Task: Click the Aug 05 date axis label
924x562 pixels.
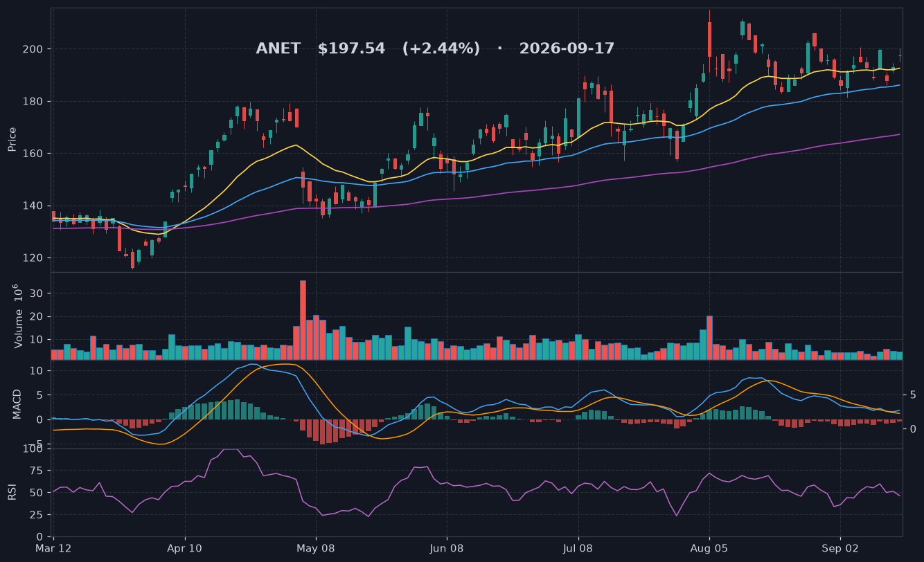Action: point(709,547)
